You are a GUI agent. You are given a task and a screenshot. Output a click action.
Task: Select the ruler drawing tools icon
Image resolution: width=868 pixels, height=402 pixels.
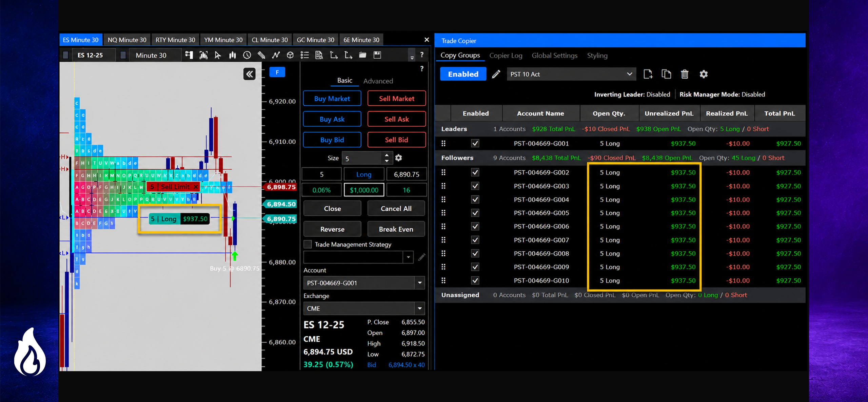(x=261, y=55)
